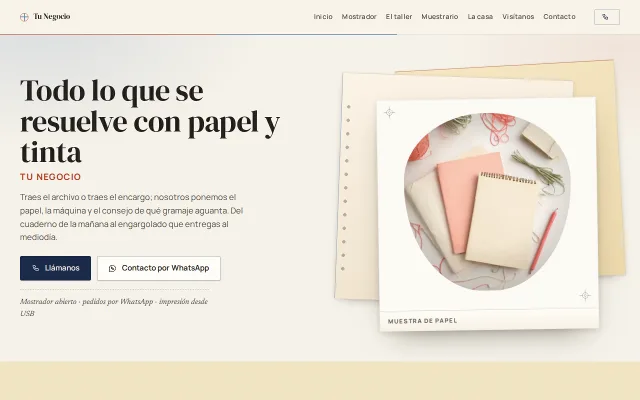Click the headline Todo lo que se resuelve

pos(150,121)
